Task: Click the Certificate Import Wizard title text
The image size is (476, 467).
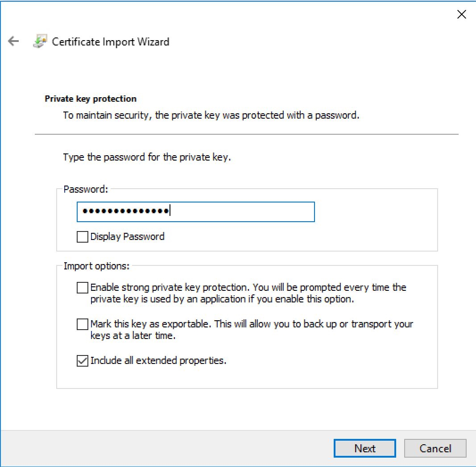Action: click(111, 41)
